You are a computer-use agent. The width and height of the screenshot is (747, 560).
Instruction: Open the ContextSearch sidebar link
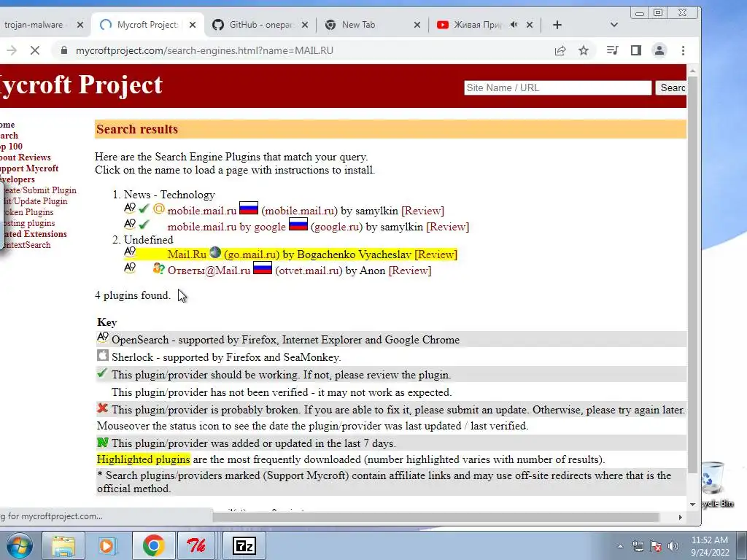pos(26,245)
